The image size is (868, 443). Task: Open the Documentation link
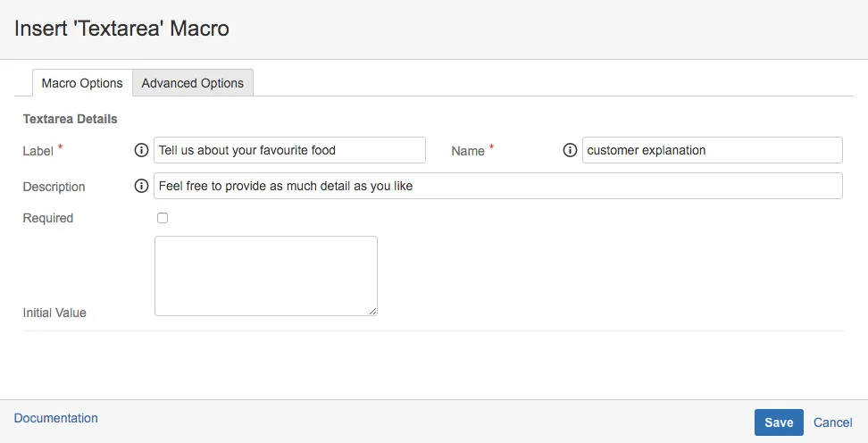click(56, 418)
